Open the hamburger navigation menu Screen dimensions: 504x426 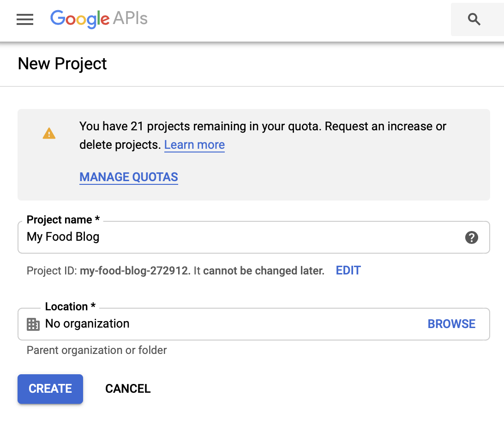coord(25,19)
